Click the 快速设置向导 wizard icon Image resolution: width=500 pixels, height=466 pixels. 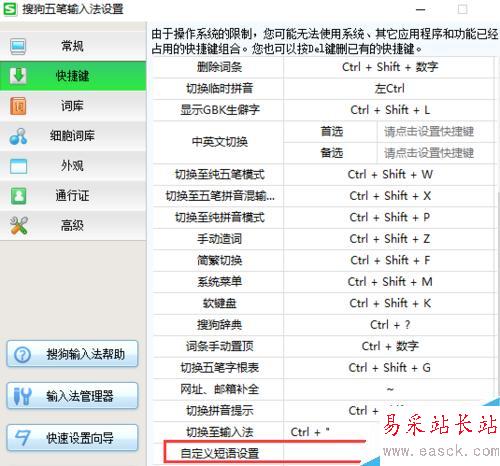[23, 438]
